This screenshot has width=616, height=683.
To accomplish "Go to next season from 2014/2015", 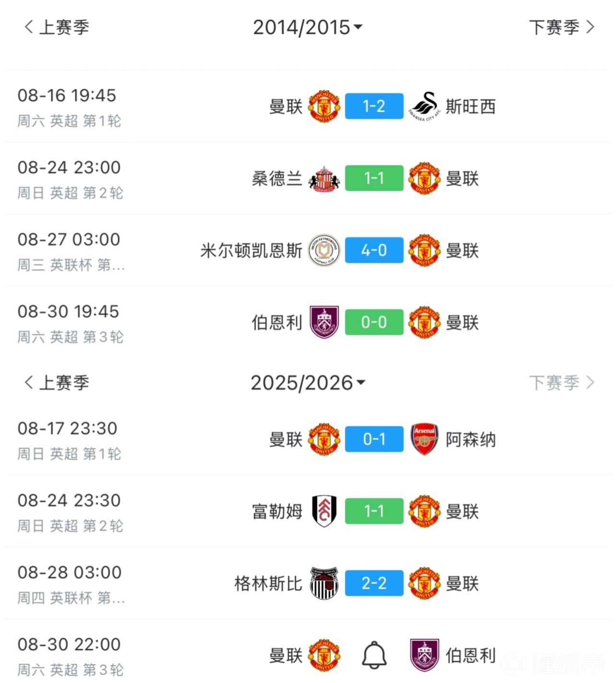I will pos(561,27).
